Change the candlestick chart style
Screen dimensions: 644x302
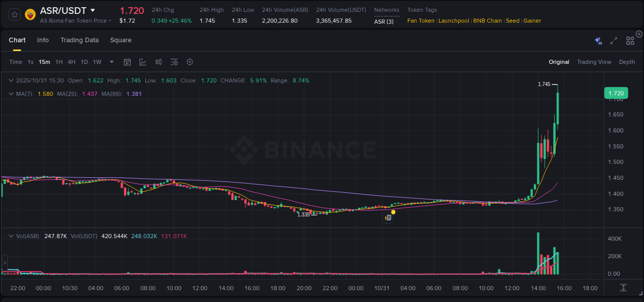coord(158,62)
